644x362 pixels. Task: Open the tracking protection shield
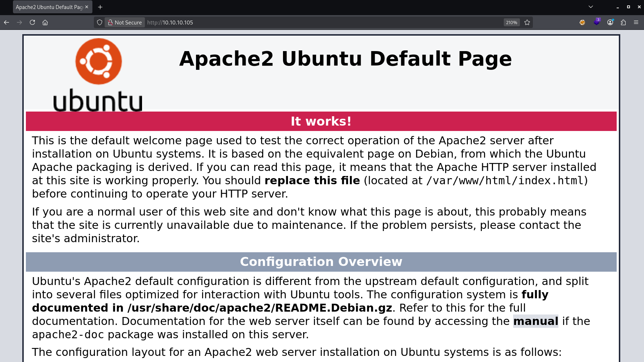100,22
